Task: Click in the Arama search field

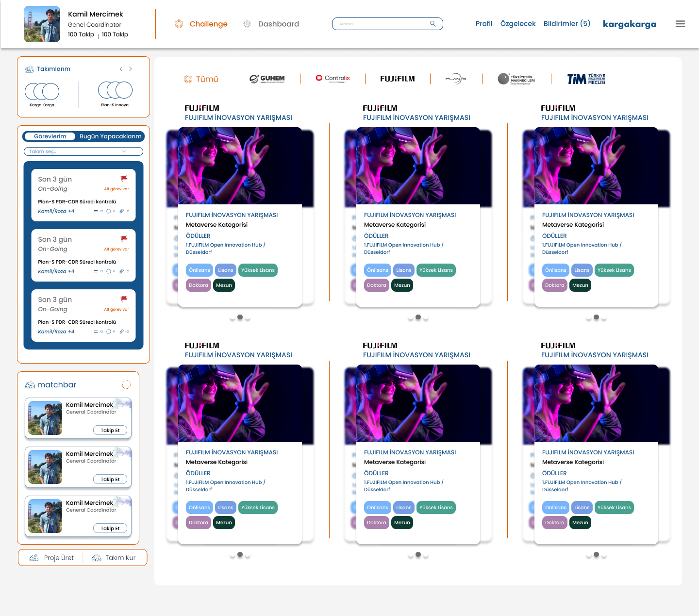Action: pyautogui.click(x=387, y=23)
